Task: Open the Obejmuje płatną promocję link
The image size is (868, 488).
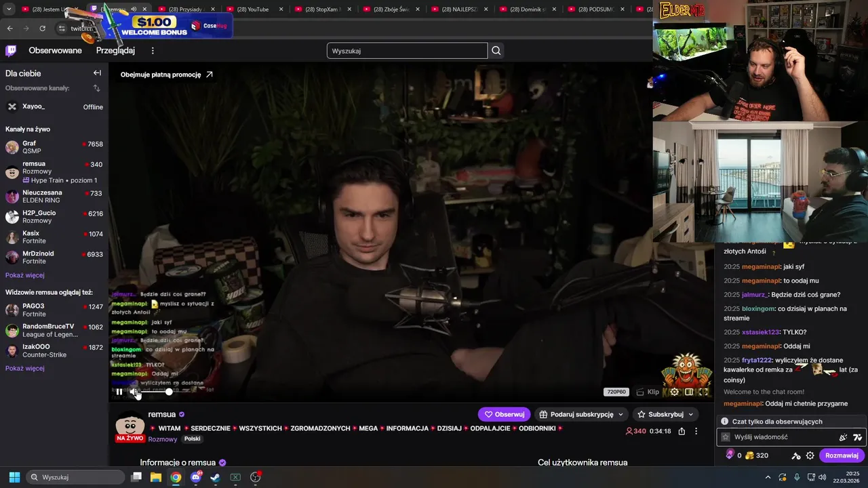Action: [x=167, y=75]
